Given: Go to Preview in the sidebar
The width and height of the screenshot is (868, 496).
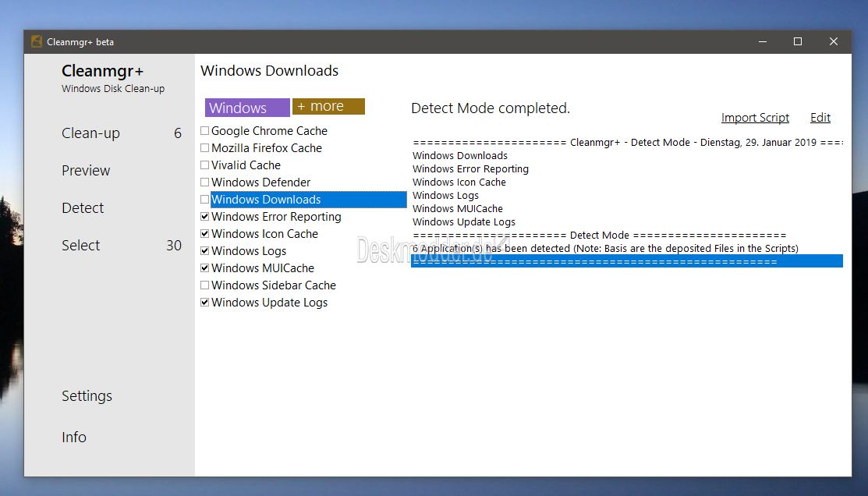Looking at the screenshot, I should pos(86,171).
